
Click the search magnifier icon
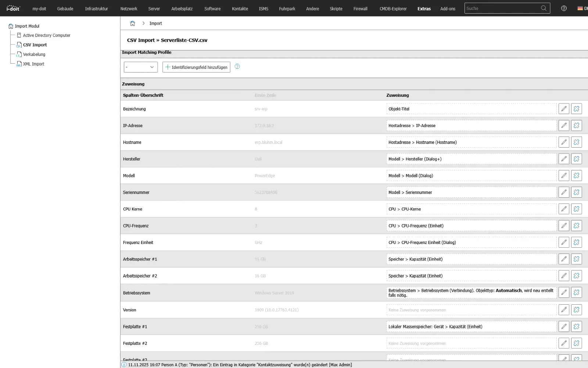coord(544,8)
